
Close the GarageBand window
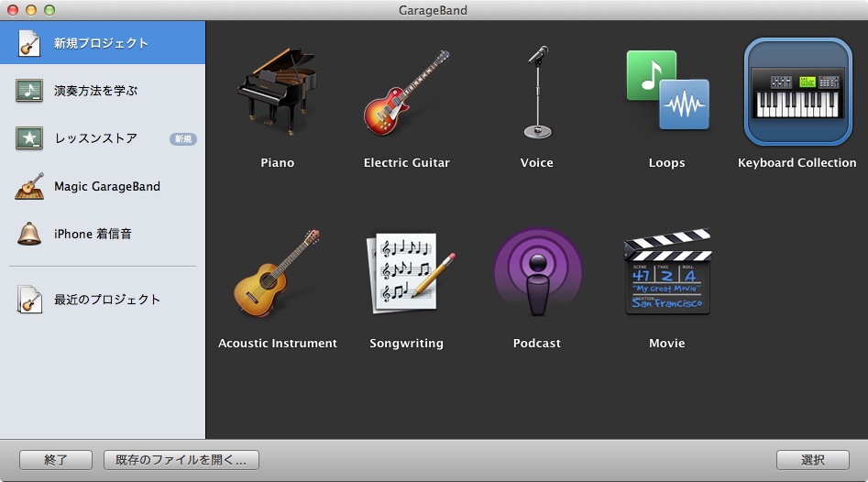point(12,10)
